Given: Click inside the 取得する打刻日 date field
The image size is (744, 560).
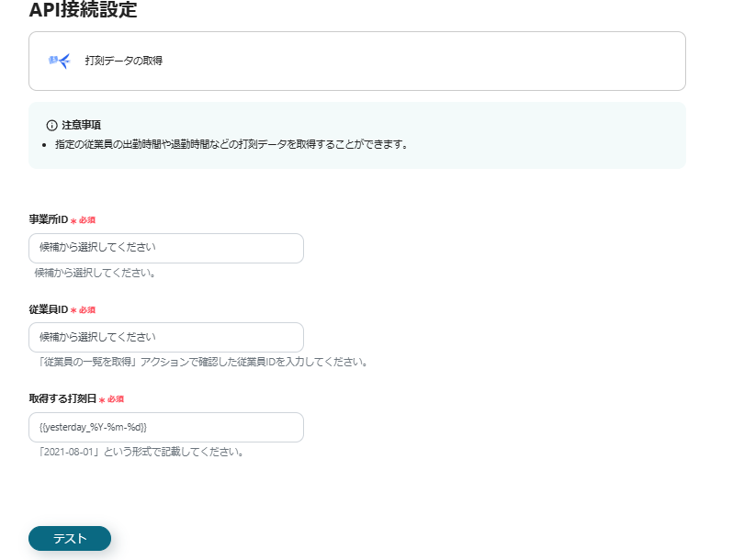Looking at the screenshot, I should 165,427.
